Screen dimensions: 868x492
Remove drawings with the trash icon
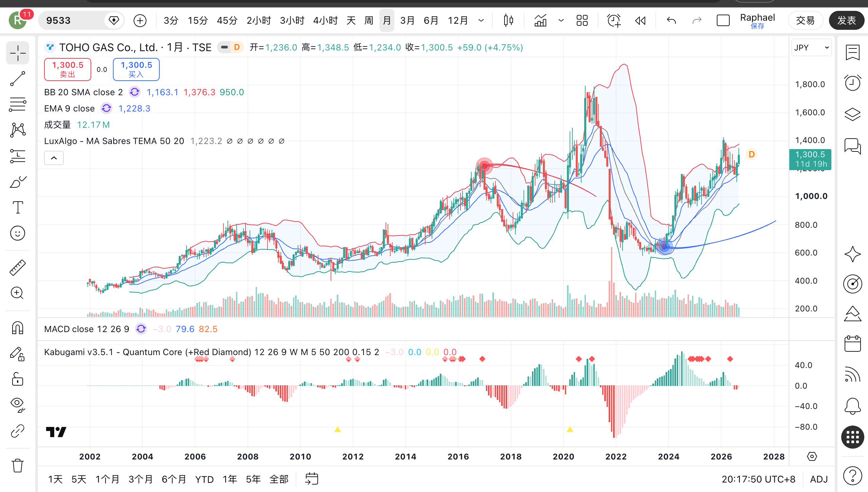[18, 465]
